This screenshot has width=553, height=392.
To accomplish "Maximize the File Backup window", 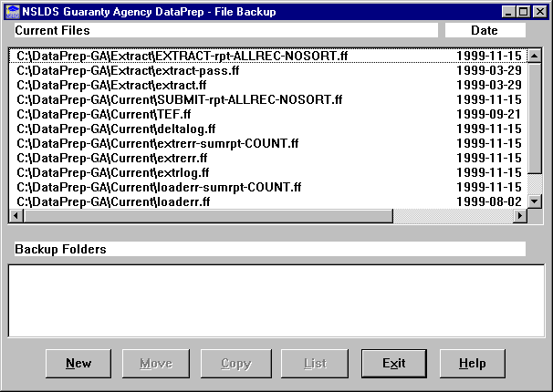I will tap(524, 11).
